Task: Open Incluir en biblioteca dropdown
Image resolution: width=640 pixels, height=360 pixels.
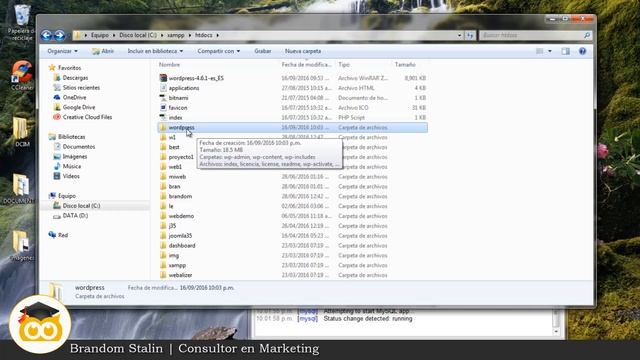Action: pyautogui.click(x=155, y=51)
